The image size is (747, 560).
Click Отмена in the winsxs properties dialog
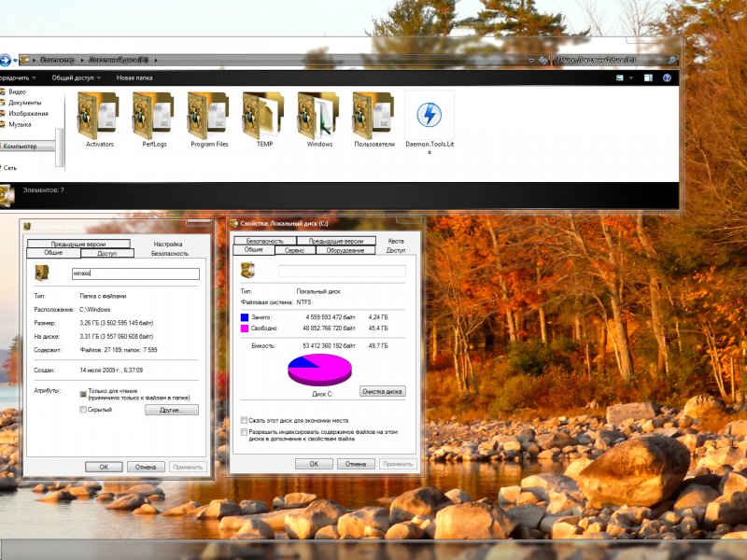point(146,468)
